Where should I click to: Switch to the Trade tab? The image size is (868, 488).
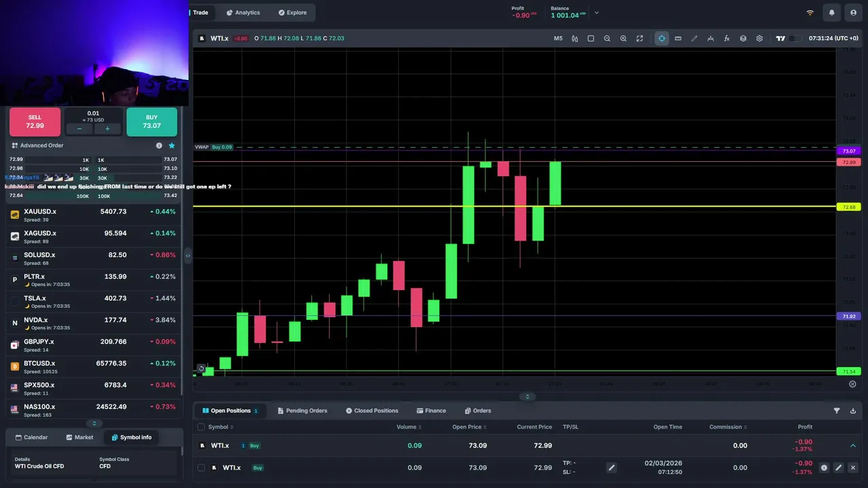point(201,12)
